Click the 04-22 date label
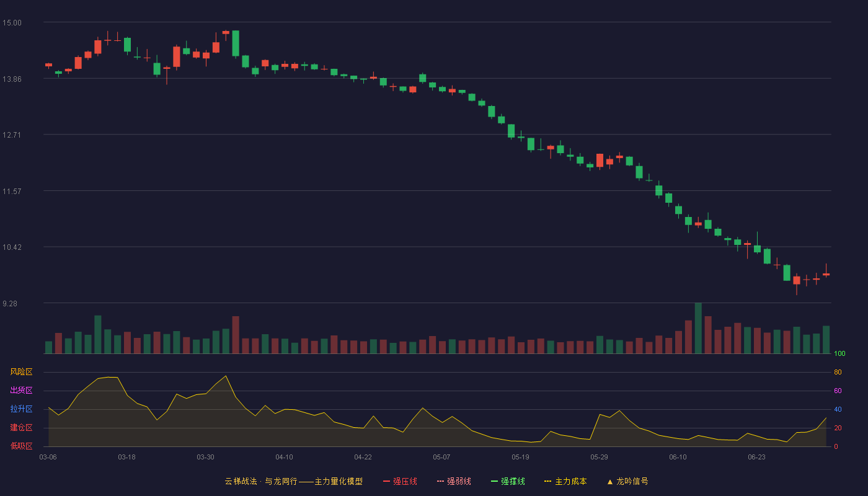This screenshot has width=868, height=496. pyautogui.click(x=363, y=457)
